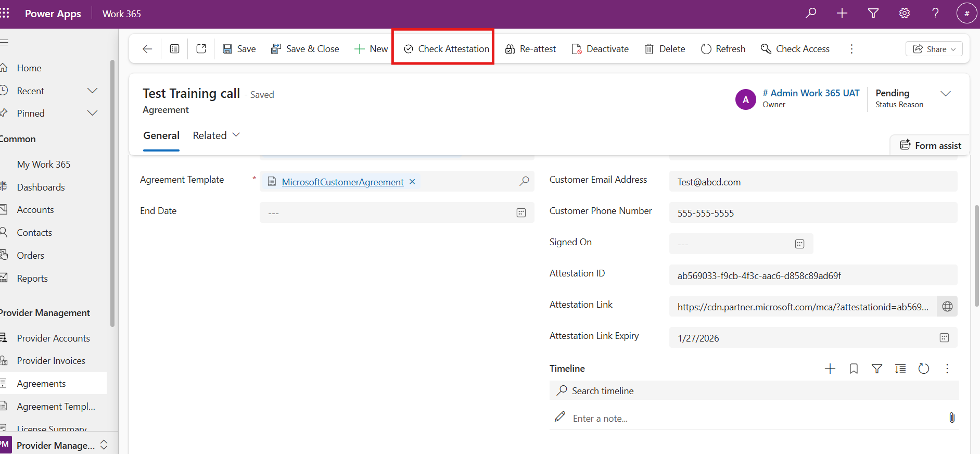Open MicrosoftCustomerAgreement template link
Image resolution: width=980 pixels, height=454 pixels.
(x=342, y=182)
